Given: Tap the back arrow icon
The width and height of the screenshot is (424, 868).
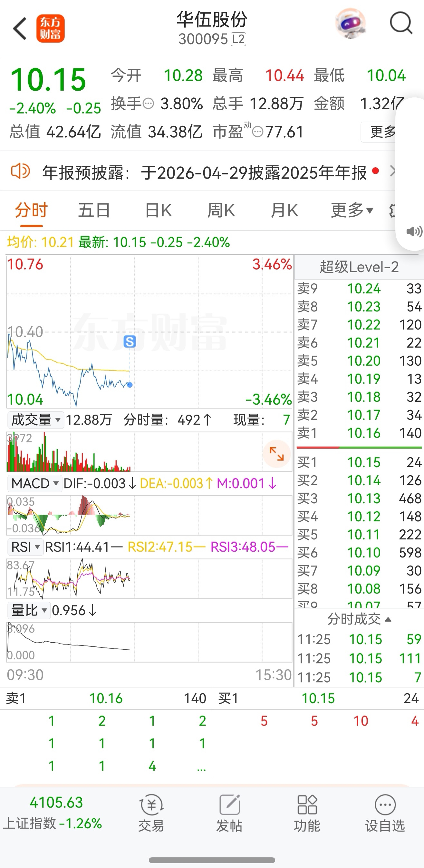Looking at the screenshot, I should [20, 29].
